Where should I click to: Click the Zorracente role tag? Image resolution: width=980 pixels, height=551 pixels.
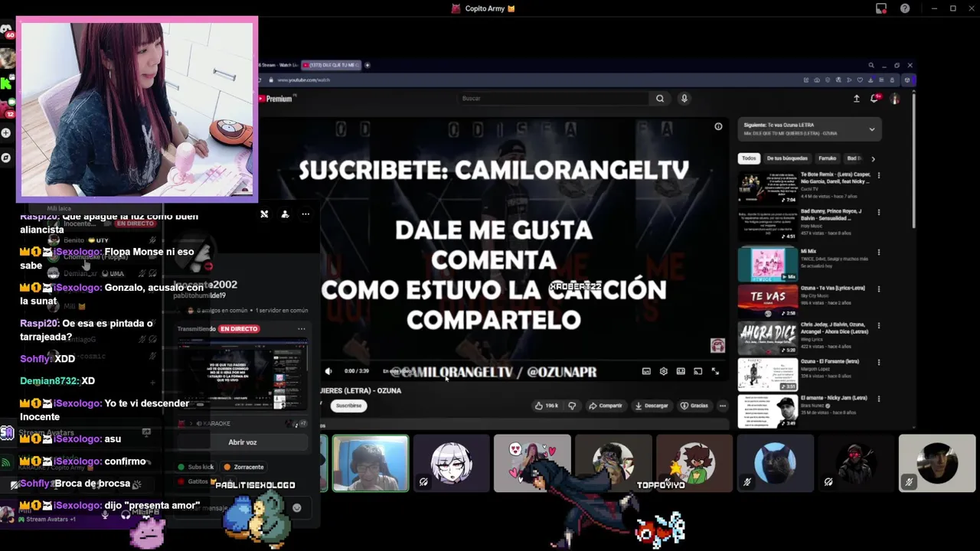point(244,467)
